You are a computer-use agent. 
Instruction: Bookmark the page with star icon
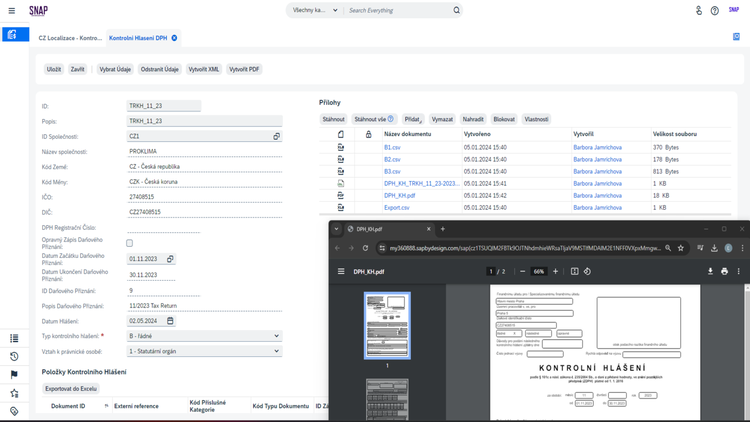(681, 248)
